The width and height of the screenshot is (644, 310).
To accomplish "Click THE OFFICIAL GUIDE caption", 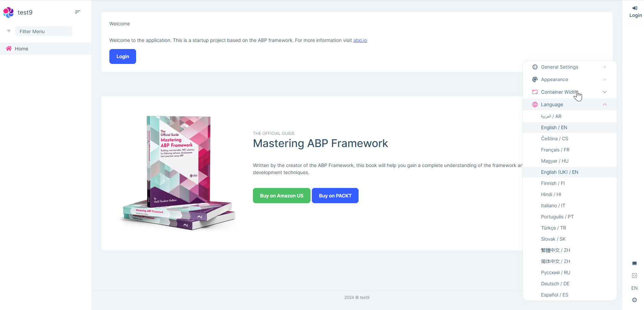I will tap(274, 134).
